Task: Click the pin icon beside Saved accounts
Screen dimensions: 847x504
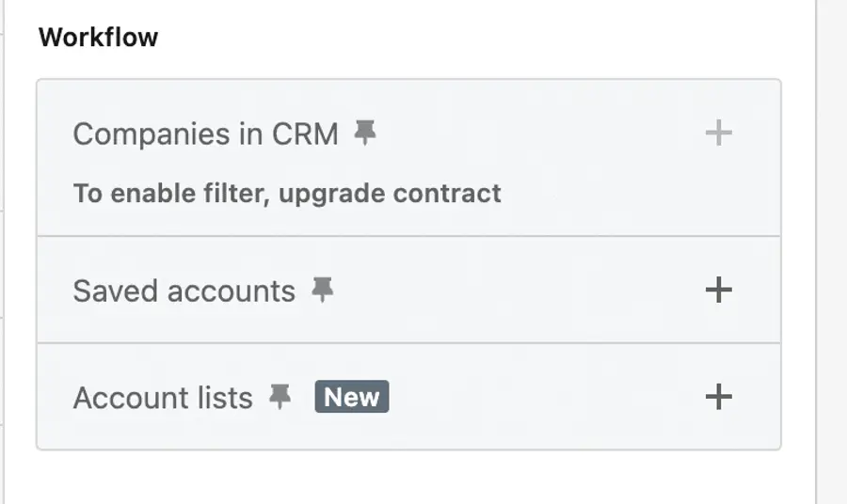Action: click(323, 291)
